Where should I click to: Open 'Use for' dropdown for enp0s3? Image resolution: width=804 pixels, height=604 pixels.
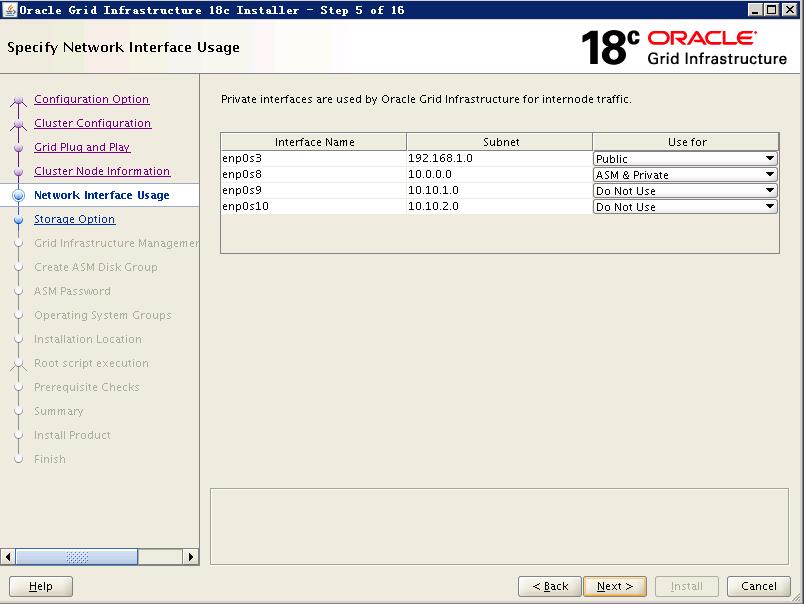pos(769,159)
